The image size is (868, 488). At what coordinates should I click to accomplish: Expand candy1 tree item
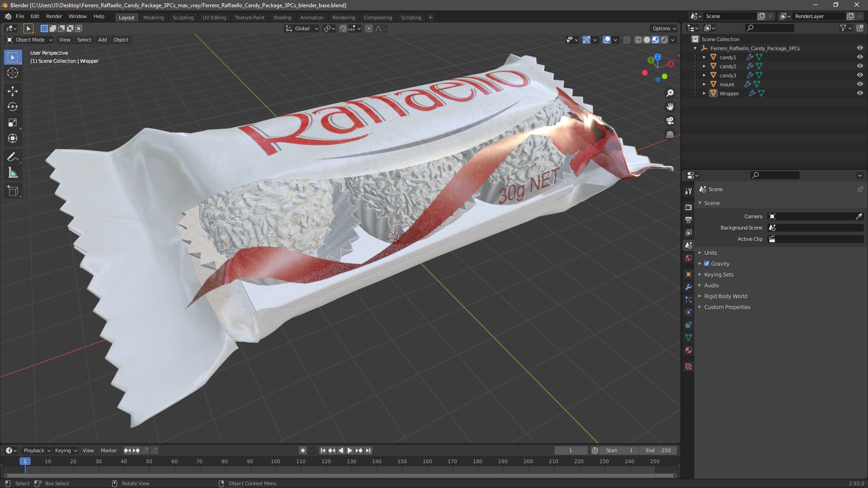[704, 57]
